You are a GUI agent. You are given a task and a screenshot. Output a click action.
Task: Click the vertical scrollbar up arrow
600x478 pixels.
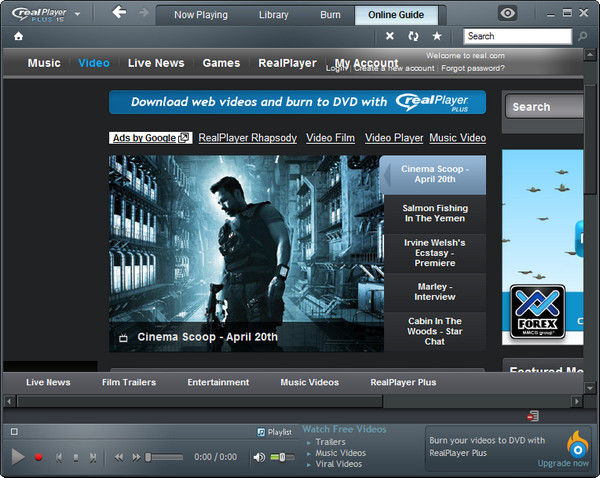point(590,55)
